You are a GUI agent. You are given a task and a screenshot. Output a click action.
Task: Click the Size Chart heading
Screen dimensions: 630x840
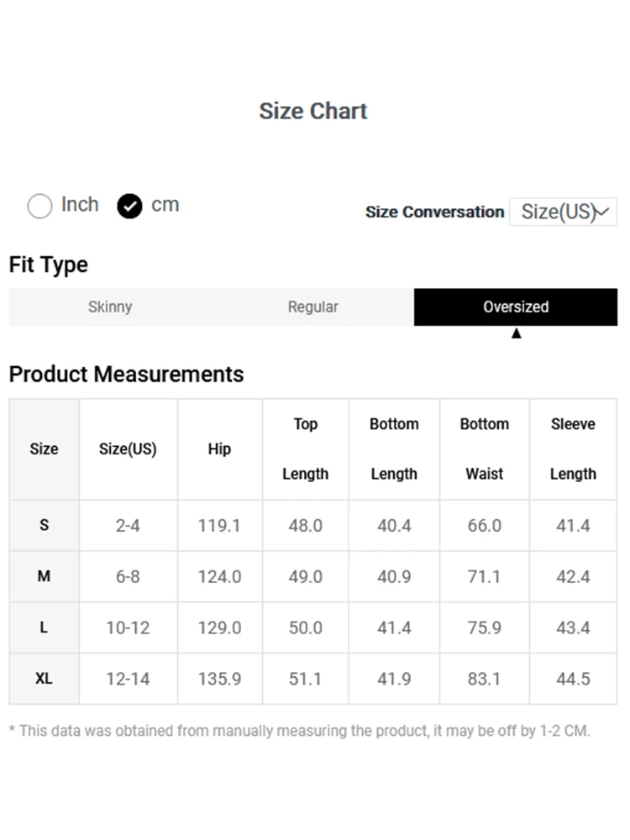pyautogui.click(x=313, y=111)
